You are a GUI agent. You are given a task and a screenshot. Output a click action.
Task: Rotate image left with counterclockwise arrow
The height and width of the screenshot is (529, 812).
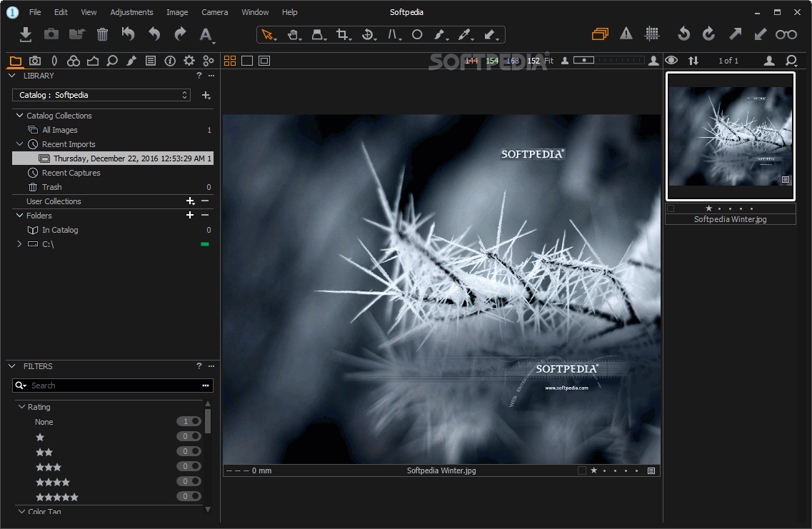[x=683, y=34]
